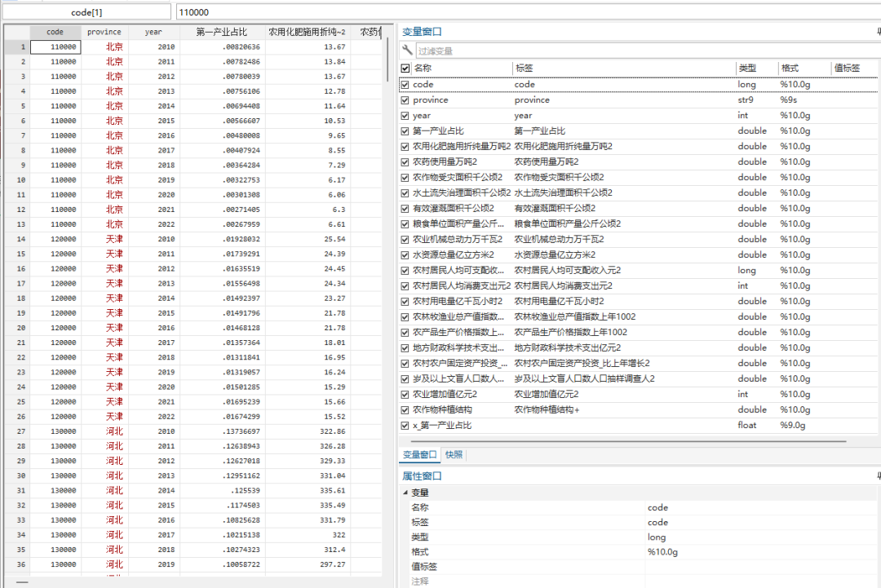Viewport: 881px width, 588px height.
Task: Click the code[1] cell reference box
Action: [x=86, y=11]
